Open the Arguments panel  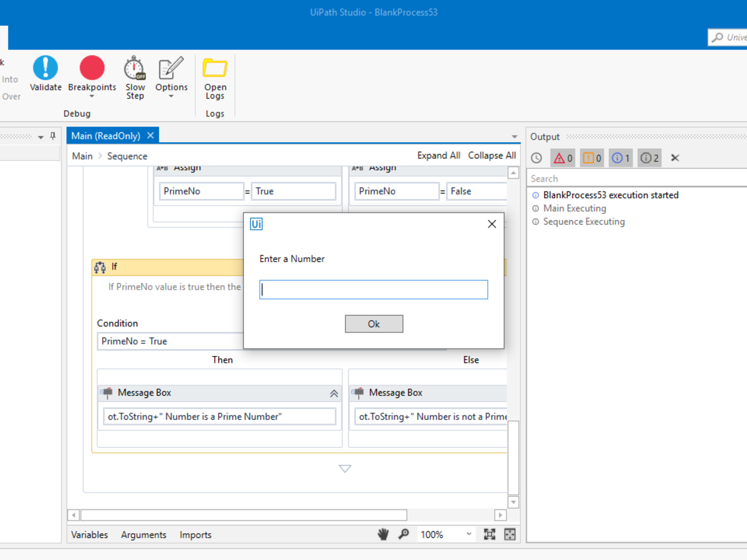[144, 534]
